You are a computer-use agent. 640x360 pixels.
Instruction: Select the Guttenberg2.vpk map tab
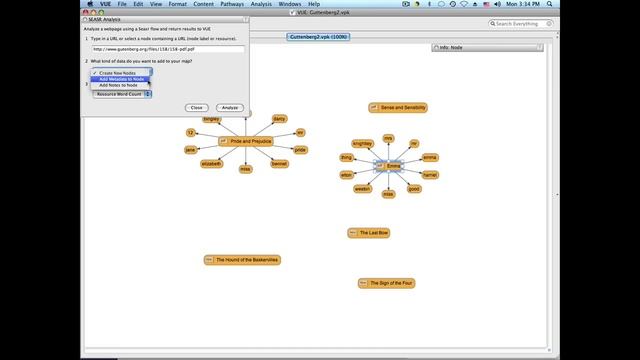pyautogui.click(x=318, y=37)
